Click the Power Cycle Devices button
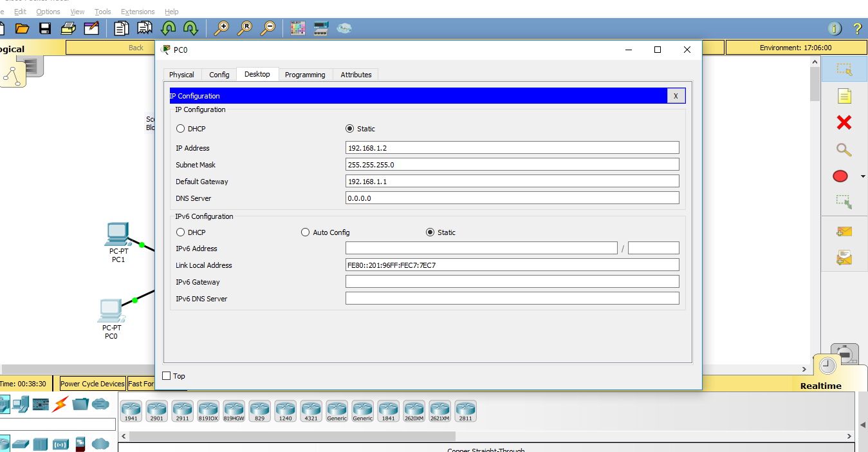Image resolution: width=868 pixels, height=452 pixels. [x=93, y=384]
